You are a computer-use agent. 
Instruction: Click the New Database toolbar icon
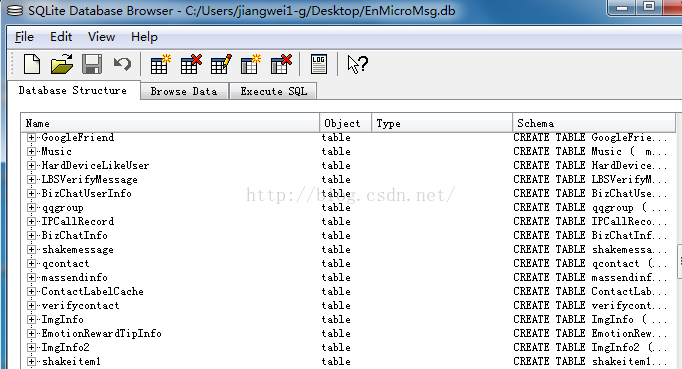(32, 64)
